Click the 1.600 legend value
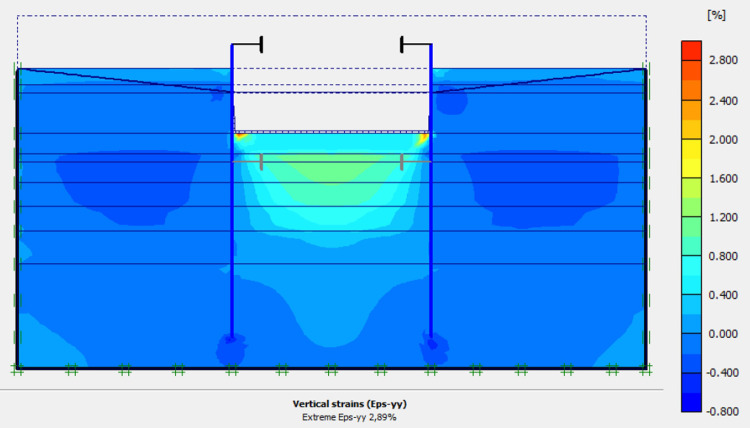The width and height of the screenshot is (750, 428). coord(723,178)
